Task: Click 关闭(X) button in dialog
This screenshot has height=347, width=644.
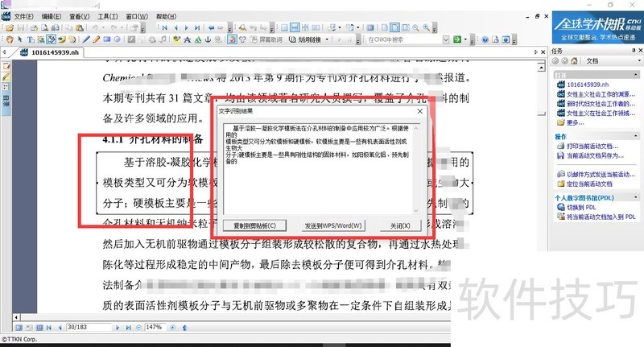Action: coord(400,225)
